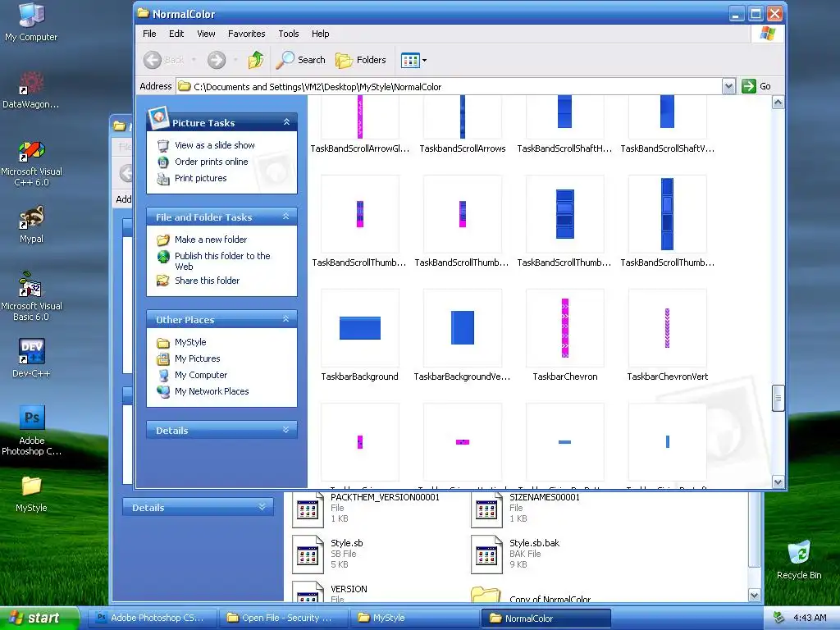Viewport: 840px width, 630px height.
Task: Collapse the Picture Tasks panel
Action: point(286,122)
